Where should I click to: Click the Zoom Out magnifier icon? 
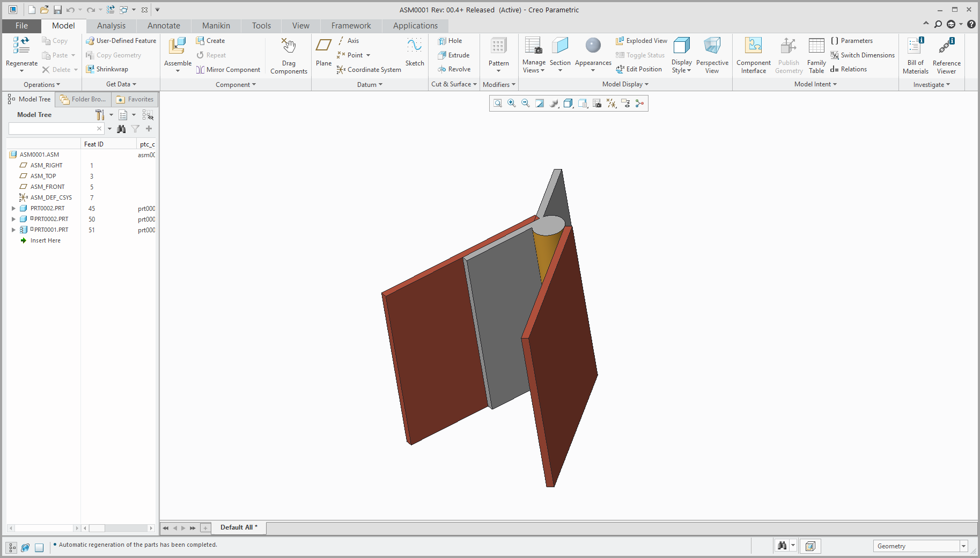(x=526, y=104)
